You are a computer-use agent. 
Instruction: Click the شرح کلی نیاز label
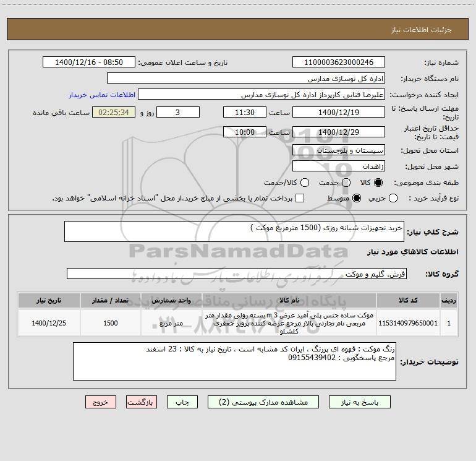pyautogui.click(x=433, y=232)
